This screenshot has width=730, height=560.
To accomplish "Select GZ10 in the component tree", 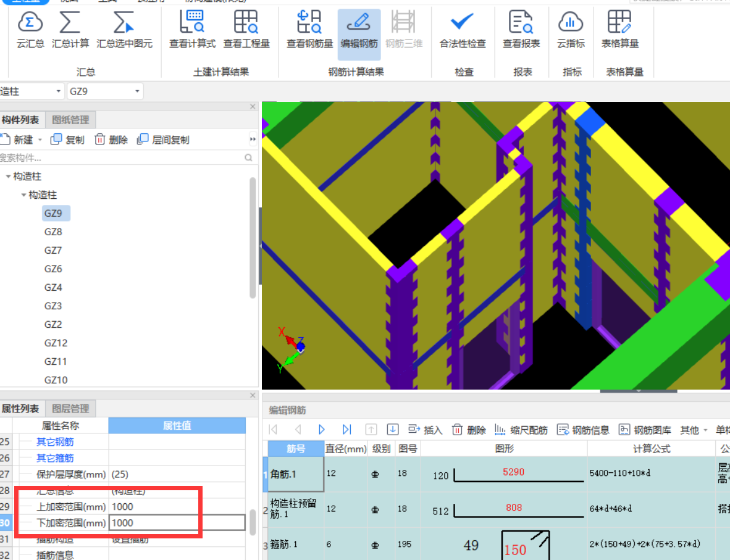I will click(56, 380).
